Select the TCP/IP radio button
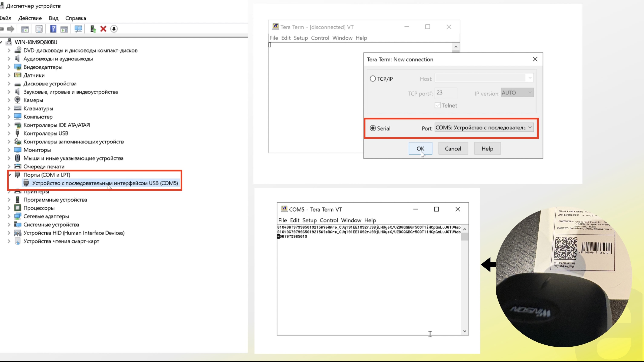Viewport: 644px width, 362px height. (372, 79)
